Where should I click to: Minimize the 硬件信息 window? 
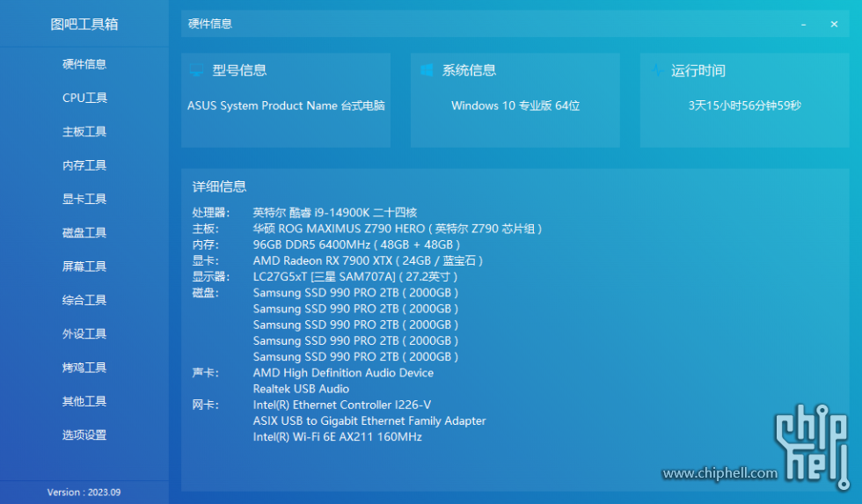coord(804,24)
